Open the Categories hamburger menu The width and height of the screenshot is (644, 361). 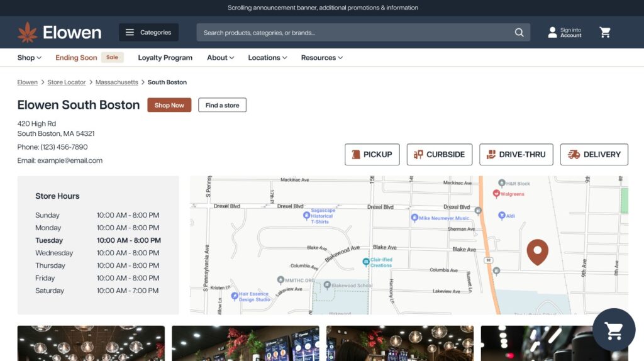148,32
